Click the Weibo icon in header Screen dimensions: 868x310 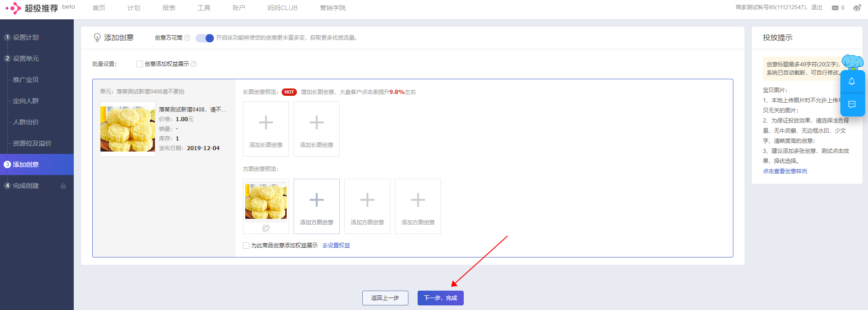[857, 8]
